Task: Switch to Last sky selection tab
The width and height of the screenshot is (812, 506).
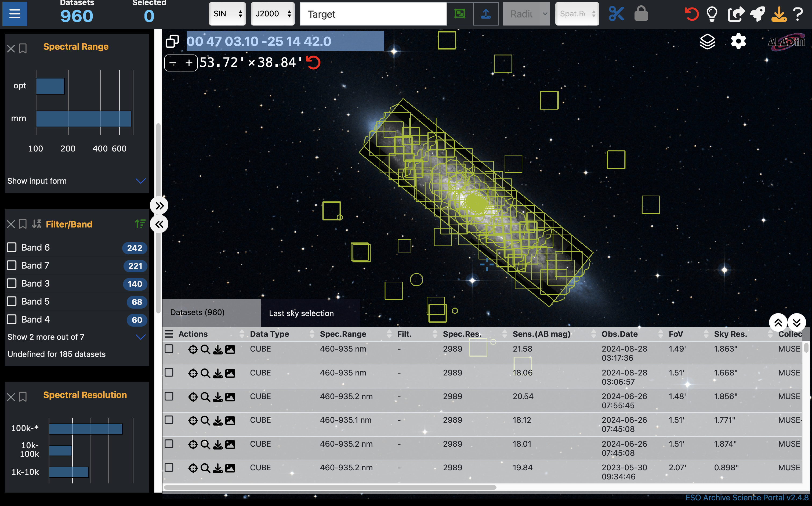Action: [301, 313]
